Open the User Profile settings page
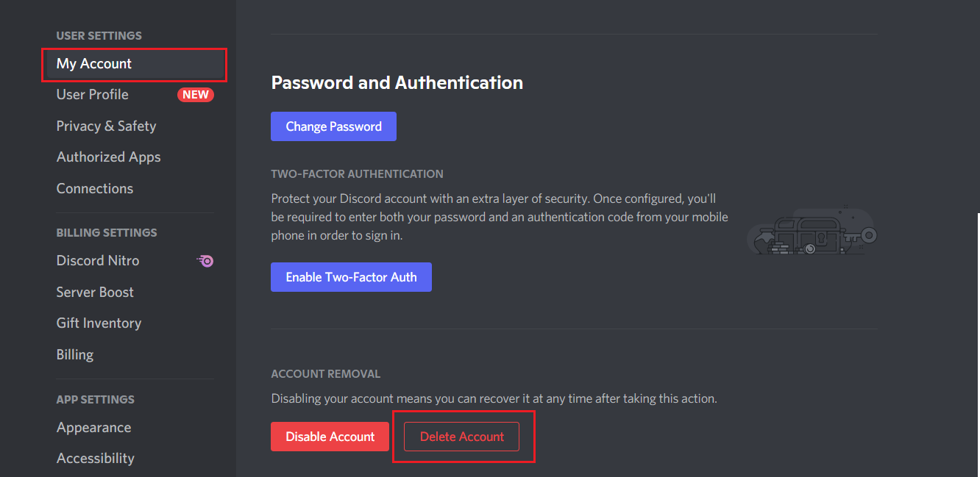 pos(92,94)
